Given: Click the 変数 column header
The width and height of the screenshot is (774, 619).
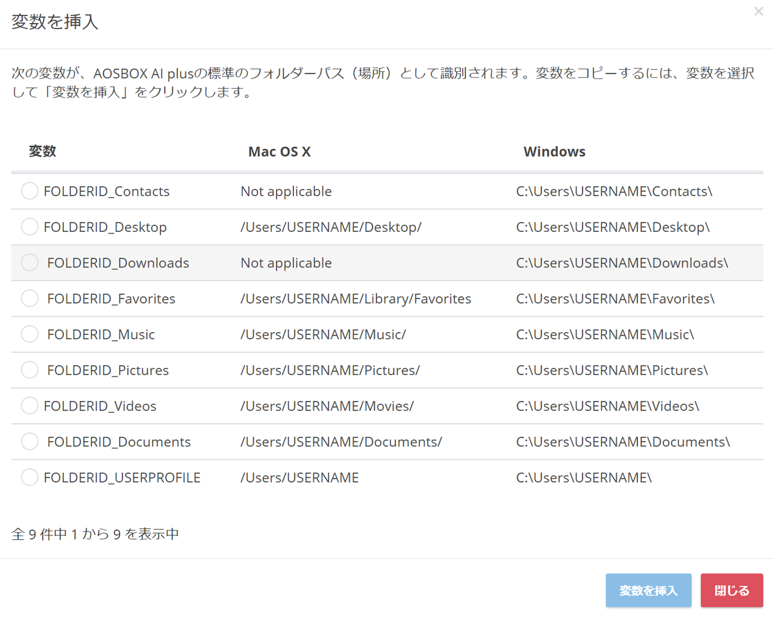Looking at the screenshot, I should tap(42, 151).
